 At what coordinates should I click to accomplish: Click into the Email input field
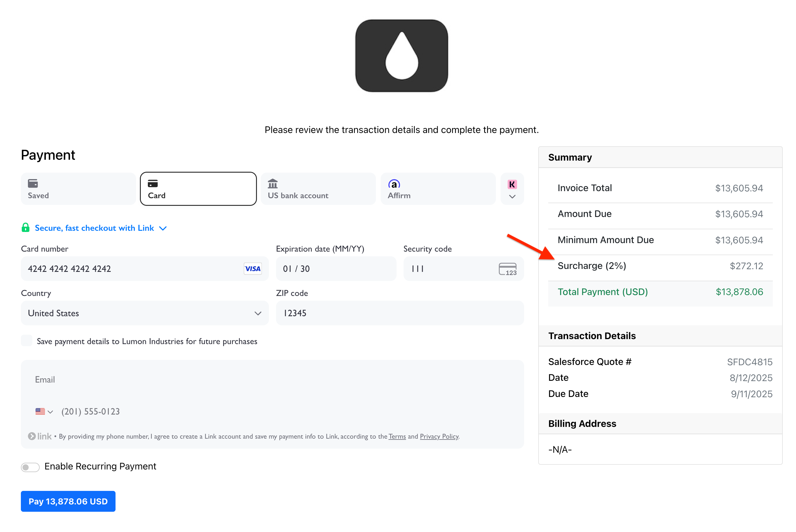(272, 380)
